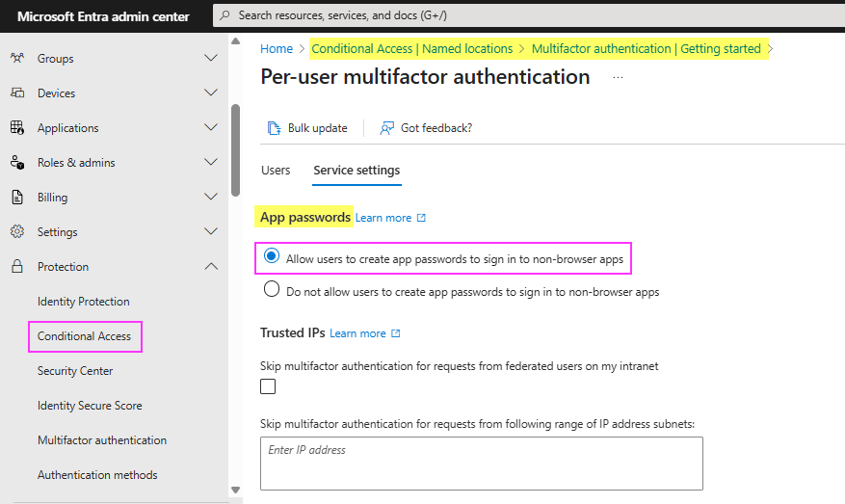Click the Billing label in sidebar
The width and height of the screenshot is (845, 504).
[52, 198]
